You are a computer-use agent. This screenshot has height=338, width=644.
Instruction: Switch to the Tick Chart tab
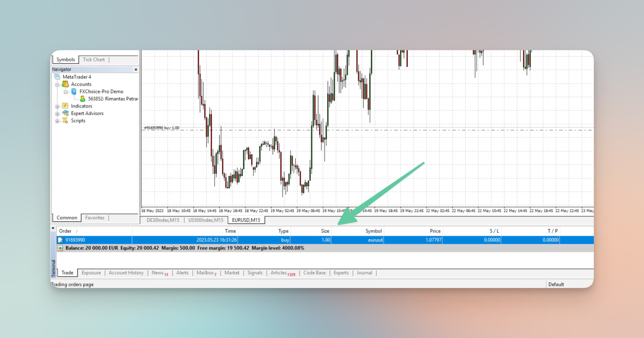[x=94, y=59]
